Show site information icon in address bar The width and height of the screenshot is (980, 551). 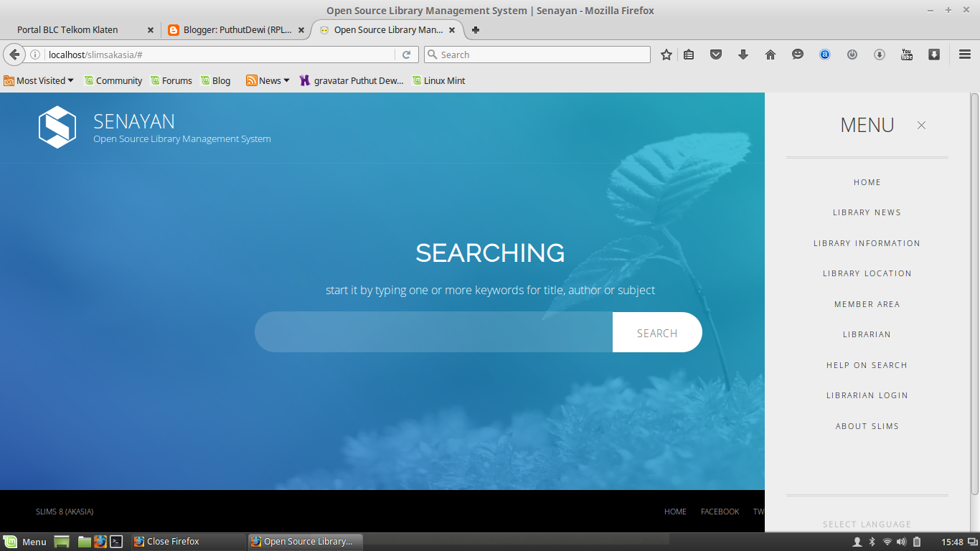[34, 55]
